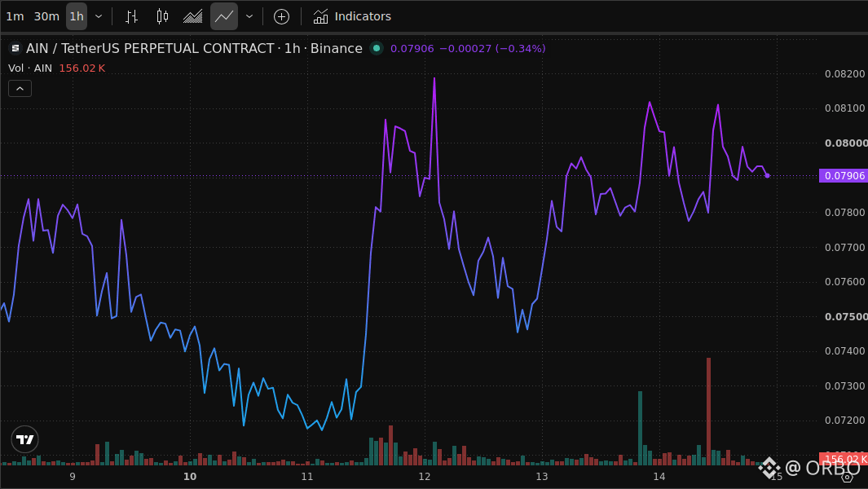Image resolution: width=868 pixels, height=489 pixels.
Task: Click the 0.08100 price axis label
Action: [x=844, y=108]
